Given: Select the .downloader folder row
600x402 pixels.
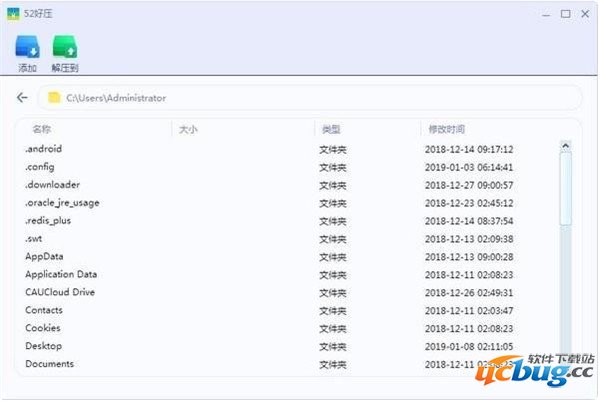Looking at the screenshot, I should click(289, 185).
